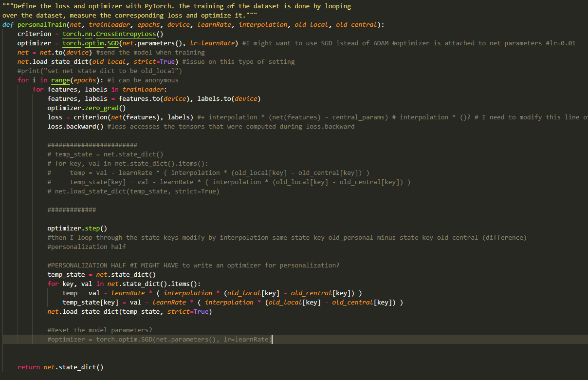588x380 pixels.
Task: Click the return net.state_dict() line
Action: (x=60, y=367)
